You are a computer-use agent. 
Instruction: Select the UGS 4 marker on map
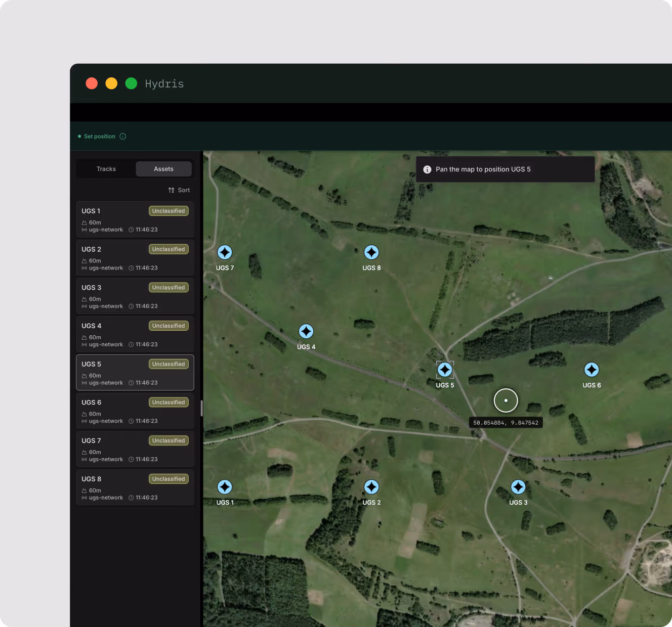click(x=306, y=331)
